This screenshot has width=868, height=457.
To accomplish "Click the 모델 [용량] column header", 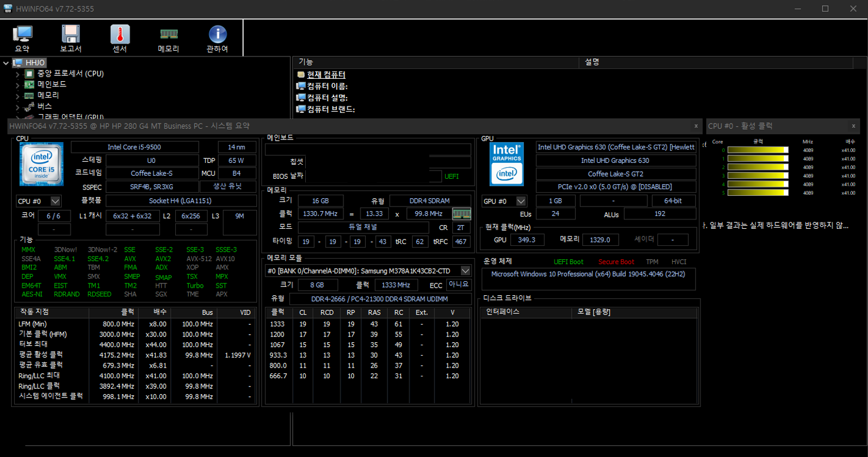I will tap(634, 312).
